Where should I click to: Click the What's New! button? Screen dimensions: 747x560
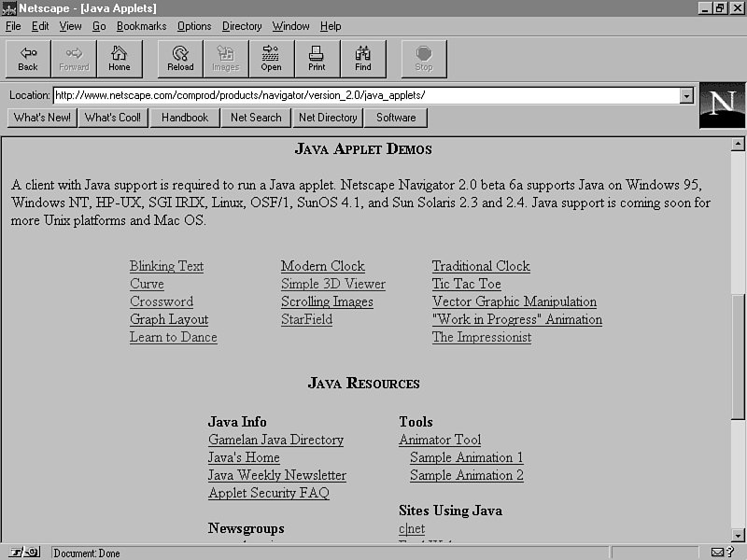pyautogui.click(x=42, y=118)
